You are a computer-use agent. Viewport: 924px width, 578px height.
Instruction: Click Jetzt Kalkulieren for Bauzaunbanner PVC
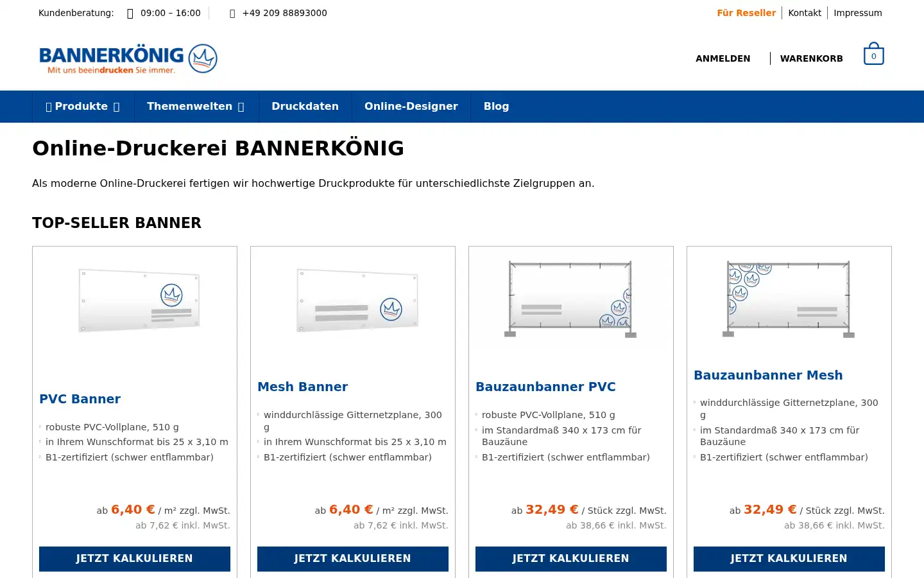click(571, 559)
